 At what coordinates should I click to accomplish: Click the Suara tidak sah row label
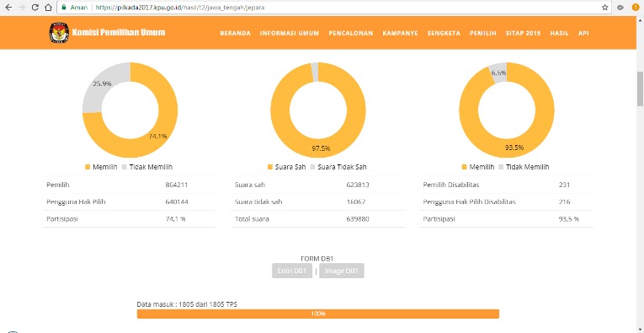click(258, 202)
